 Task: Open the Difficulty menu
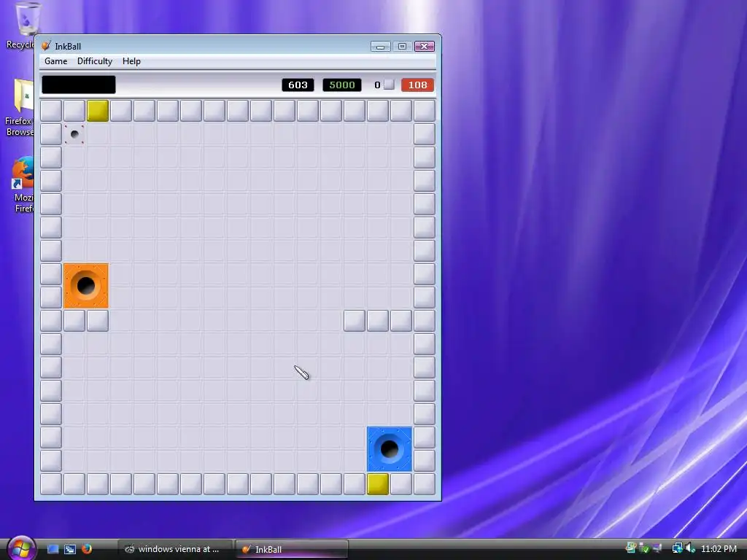pos(95,61)
